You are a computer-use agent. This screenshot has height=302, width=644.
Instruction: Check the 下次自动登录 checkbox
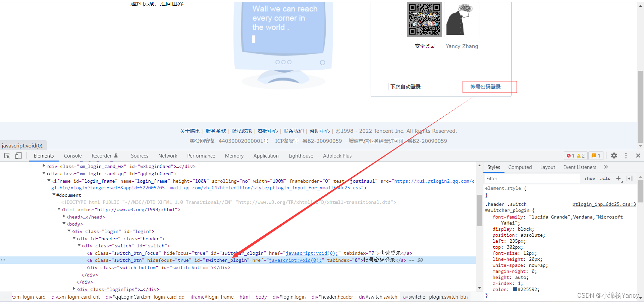[384, 86]
